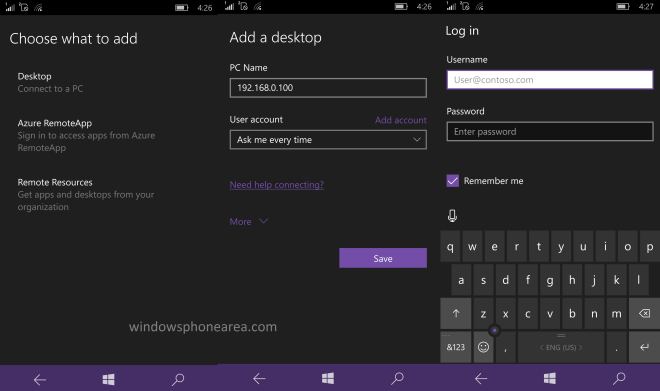
Task: Open the User account dropdown
Action: click(328, 140)
